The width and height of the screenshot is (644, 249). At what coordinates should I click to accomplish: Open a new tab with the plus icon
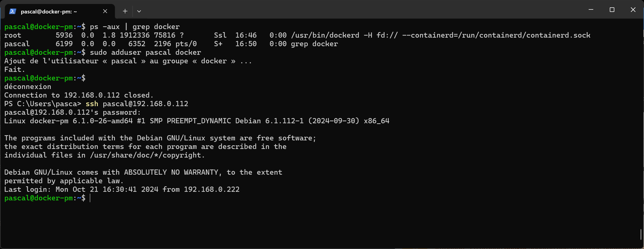click(125, 11)
